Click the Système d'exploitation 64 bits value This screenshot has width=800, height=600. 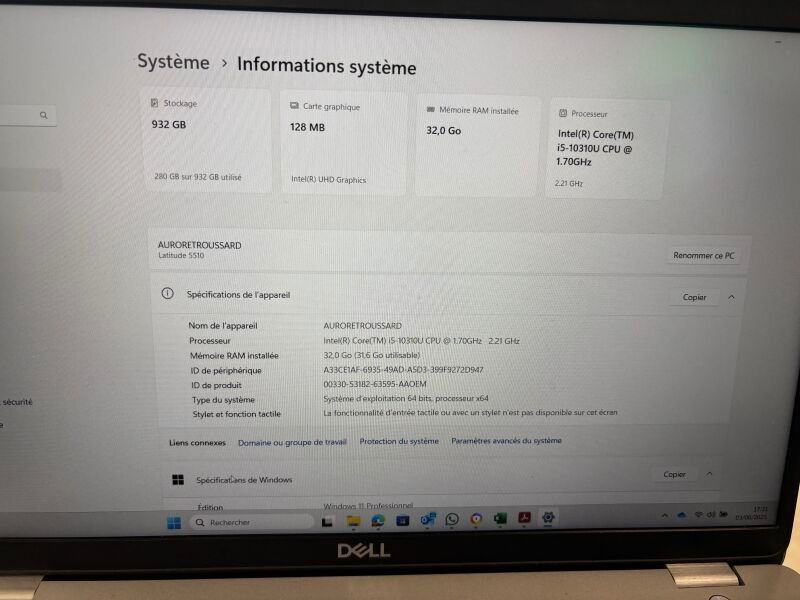click(406, 398)
